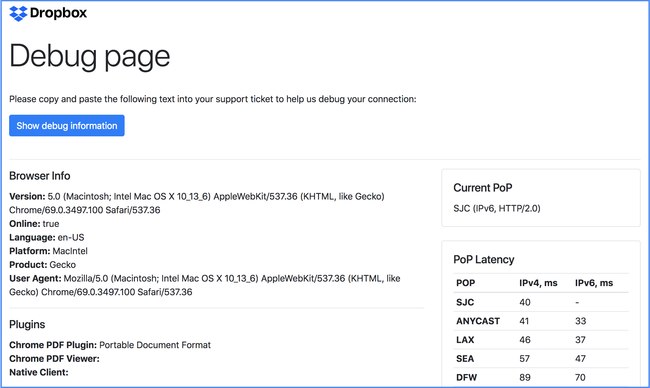The image size is (650, 388).
Task: Click the Browser Info section heading
Action: (40, 176)
